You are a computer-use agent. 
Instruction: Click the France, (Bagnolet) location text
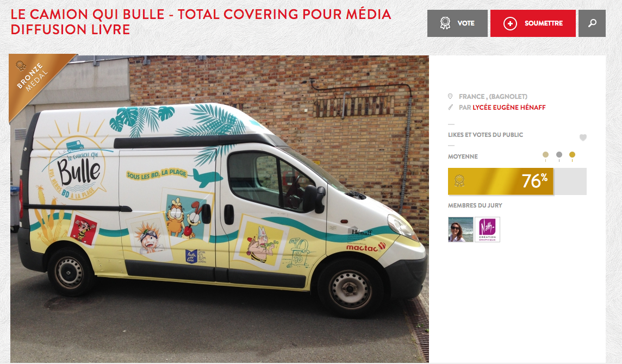(x=493, y=96)
